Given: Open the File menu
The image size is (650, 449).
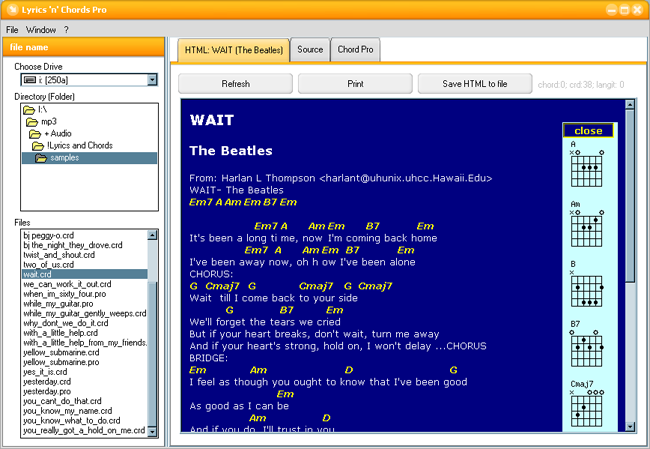Looking at the screenshot, I should click(12, 30).
